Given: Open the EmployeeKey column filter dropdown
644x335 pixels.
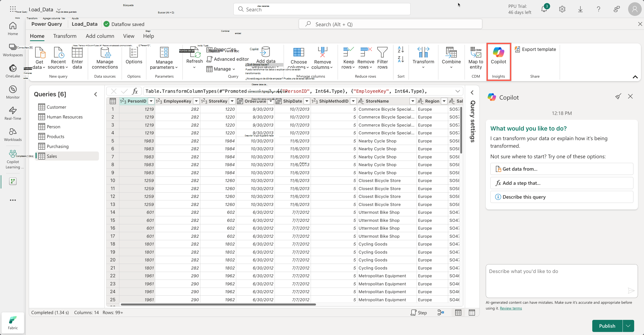Looking at the screenshot, I should 196,101.
